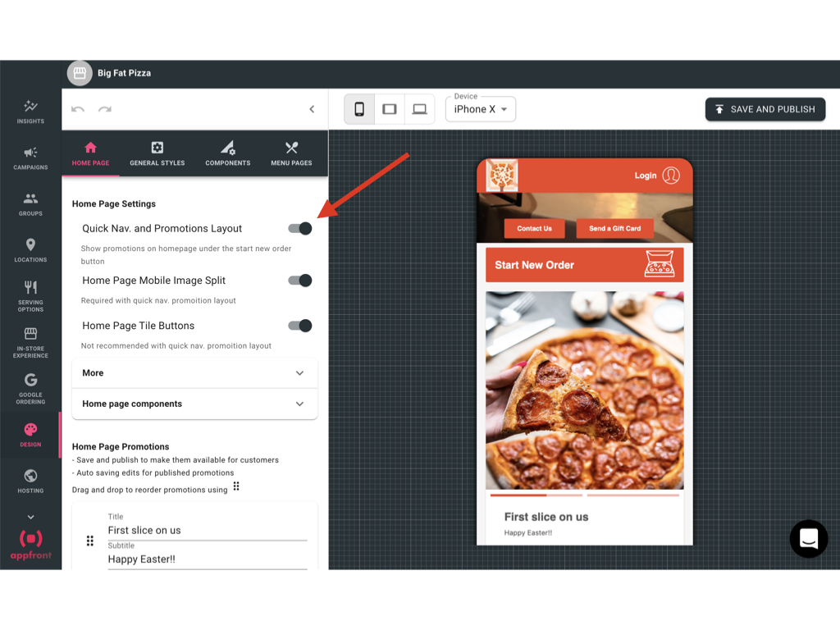
Task: Open the Locations pin section
Action: tap(30, 250)
